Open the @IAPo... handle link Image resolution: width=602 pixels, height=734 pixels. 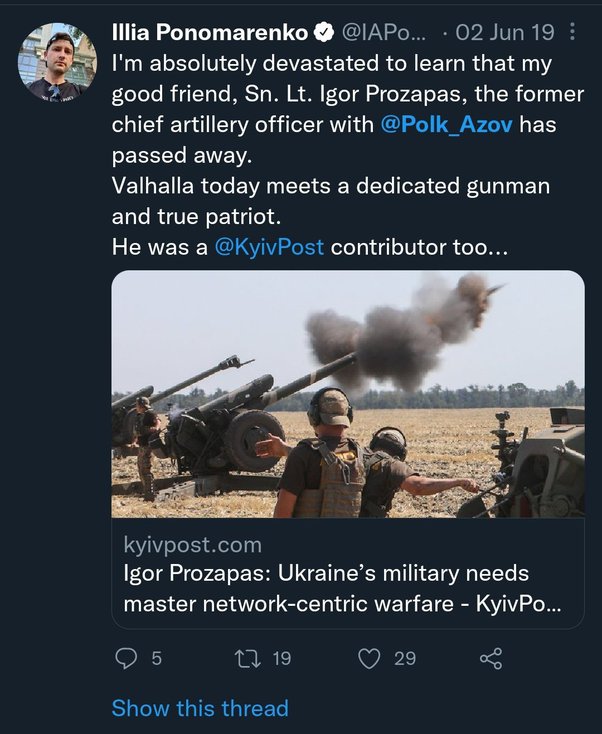(x=386, y=33)
